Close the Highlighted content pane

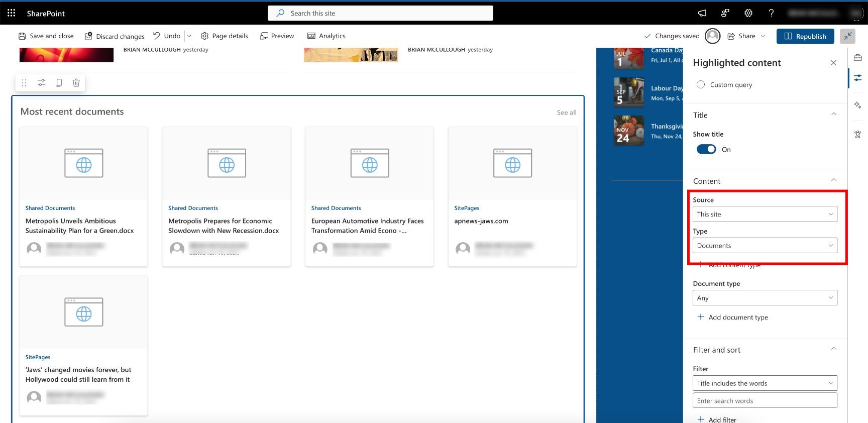tap(833, 63)
